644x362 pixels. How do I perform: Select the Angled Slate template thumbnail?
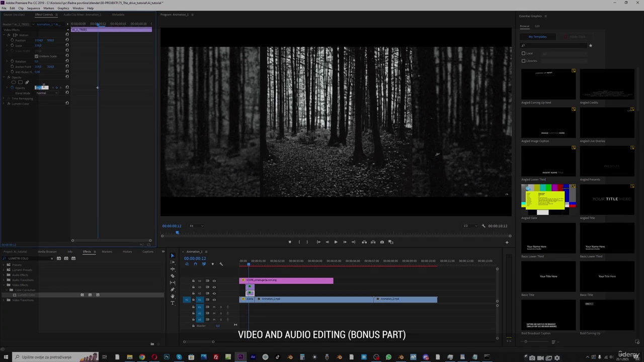(x=548, y=200)
